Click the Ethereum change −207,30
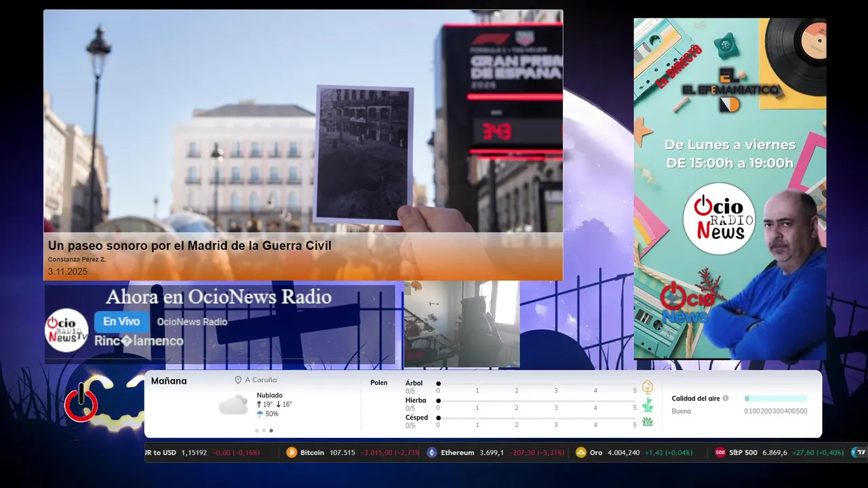 (524, 453)
